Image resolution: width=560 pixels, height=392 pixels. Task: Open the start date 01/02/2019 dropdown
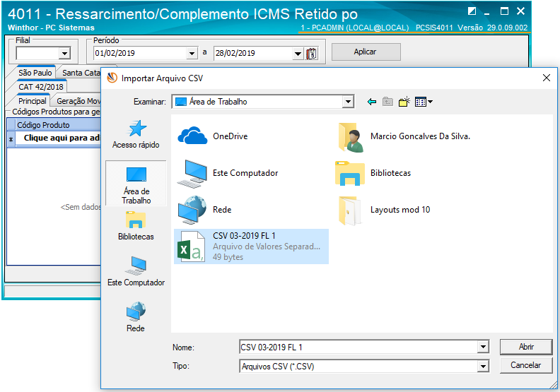click(192, 54)
